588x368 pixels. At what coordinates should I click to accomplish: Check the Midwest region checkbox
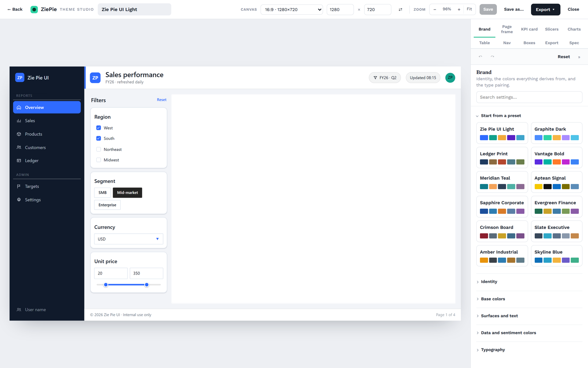[x=98, y=160]
